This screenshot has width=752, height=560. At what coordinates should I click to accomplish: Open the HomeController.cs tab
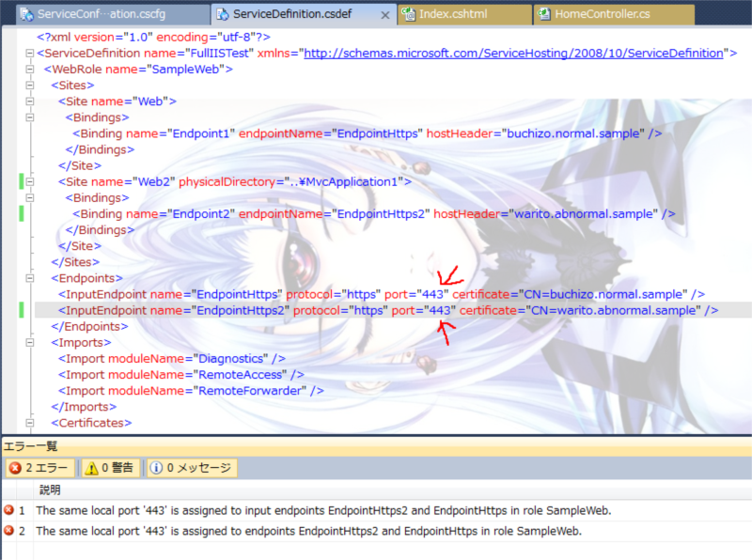click(614, 14)
